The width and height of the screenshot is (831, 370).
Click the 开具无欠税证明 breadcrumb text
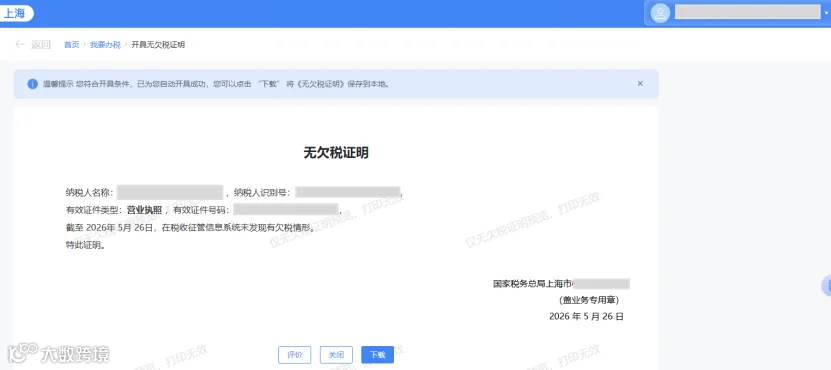point(158,45)
